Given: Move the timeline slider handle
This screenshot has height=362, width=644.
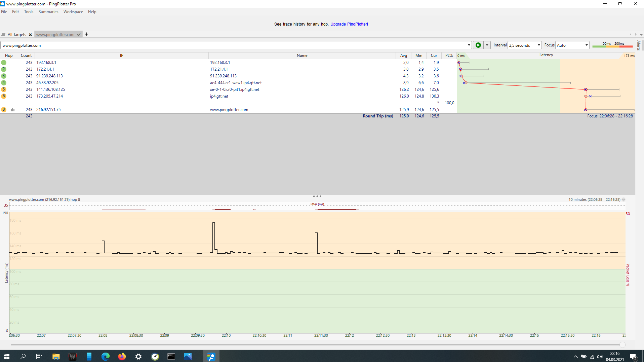Looking at the screenshot, I should (x=622, y=345).
